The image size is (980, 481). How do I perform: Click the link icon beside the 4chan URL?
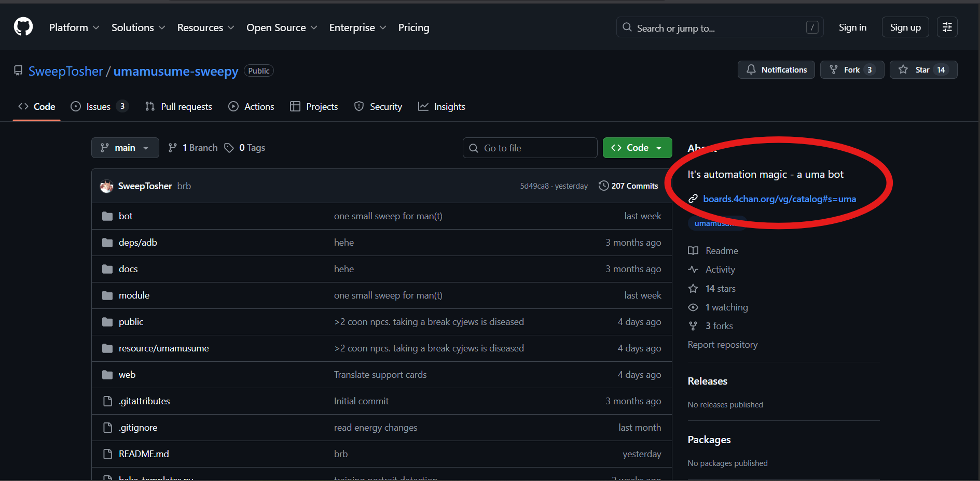(x=693, y=199)
